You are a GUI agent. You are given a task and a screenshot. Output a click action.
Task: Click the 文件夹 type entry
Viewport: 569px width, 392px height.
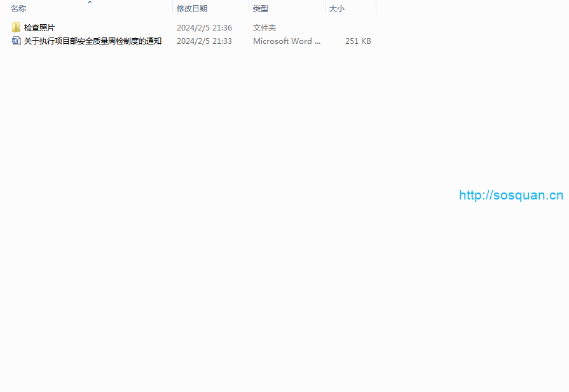264,28
